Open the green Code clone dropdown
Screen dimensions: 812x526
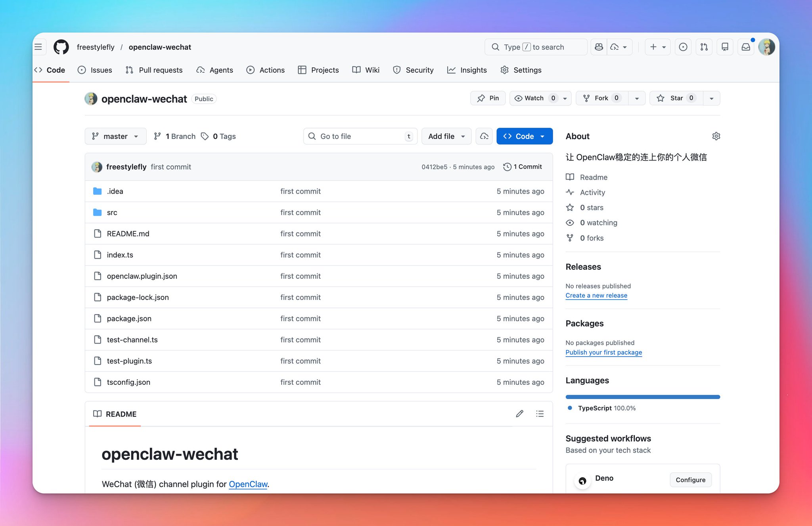coord(525,136)
